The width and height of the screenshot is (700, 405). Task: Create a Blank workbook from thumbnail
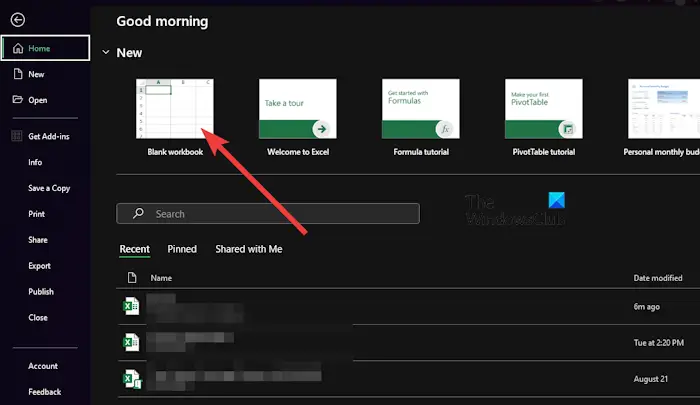pyautogui.click(x=175, y=109)
